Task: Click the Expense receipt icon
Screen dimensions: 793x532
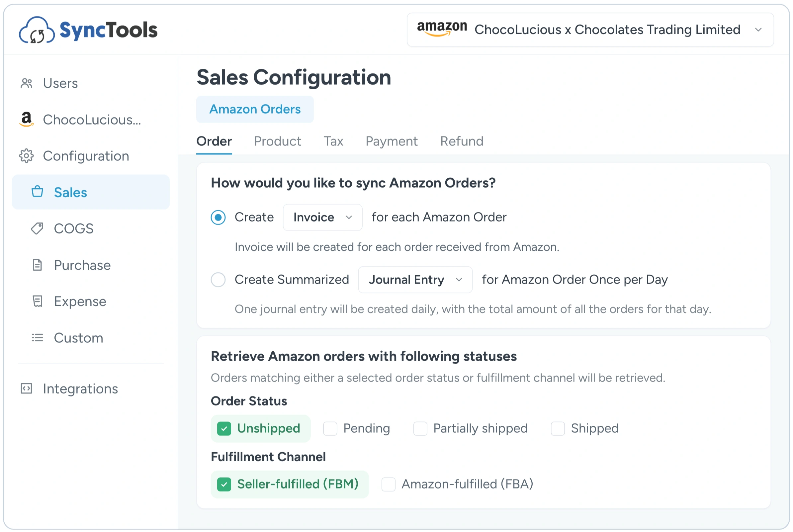Action: point(37,301)
